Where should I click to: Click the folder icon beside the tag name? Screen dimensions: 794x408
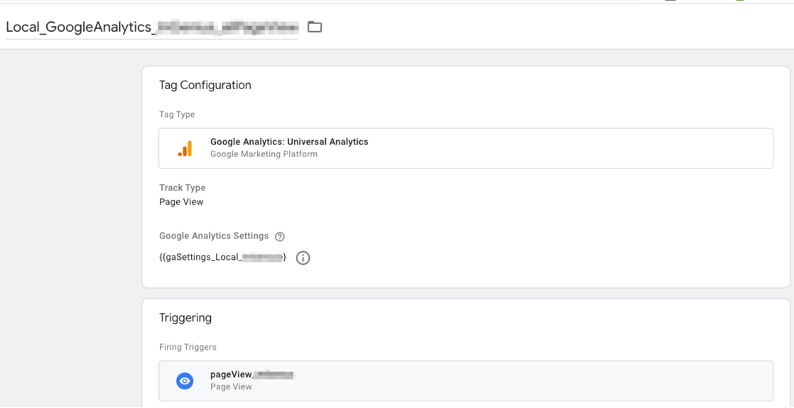315,27
